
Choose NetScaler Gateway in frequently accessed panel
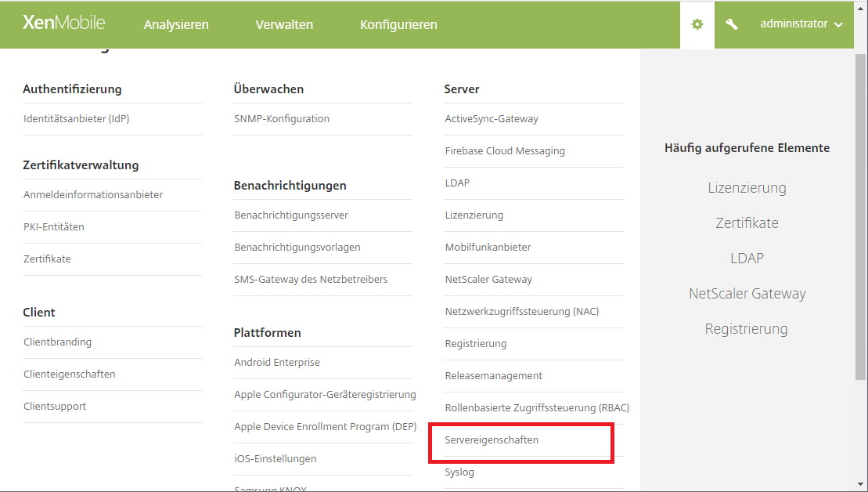pyautogui.click(x=747, y=294)
